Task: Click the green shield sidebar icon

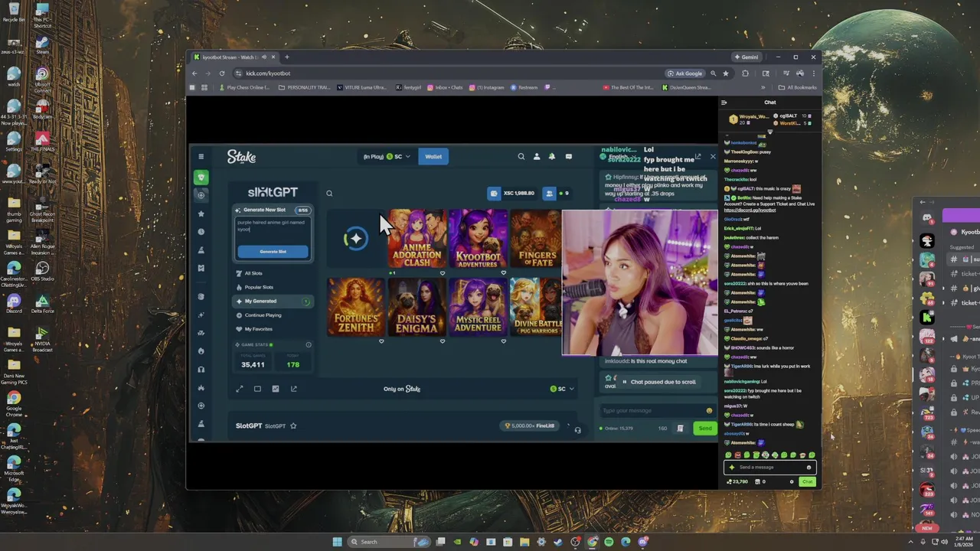Action: (x=201, y=177)
